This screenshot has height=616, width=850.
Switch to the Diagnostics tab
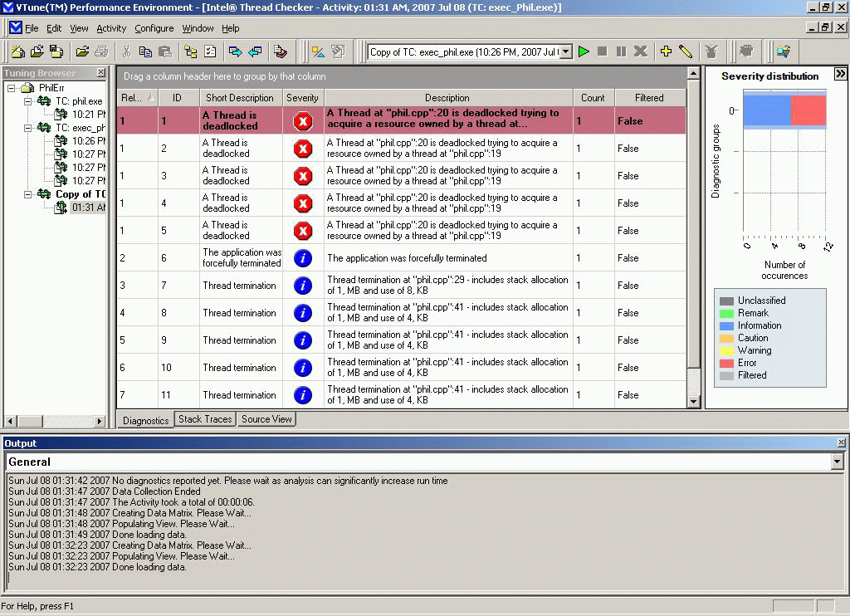(146, 420)
